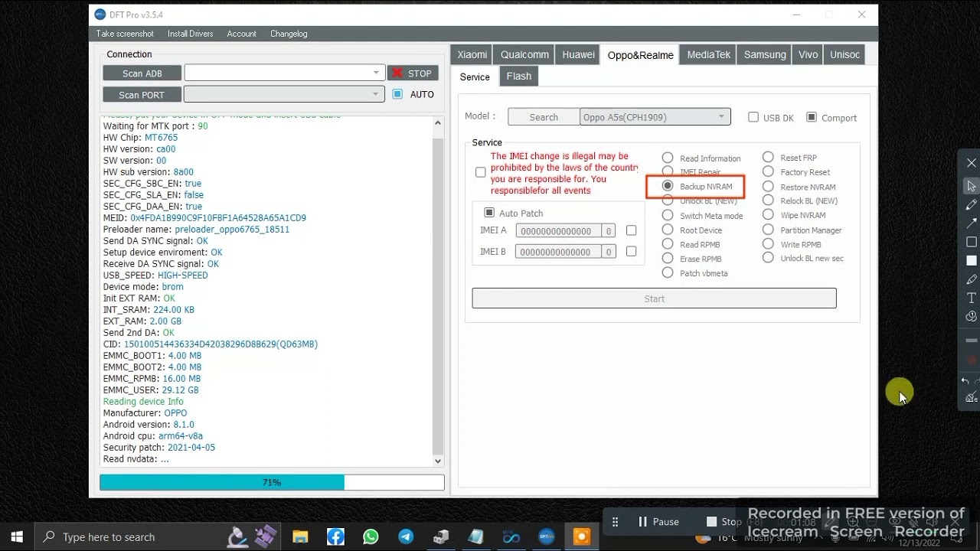Select the Reset FRP radio button
The width and height of the screenshot is (980, 551).
768,157
